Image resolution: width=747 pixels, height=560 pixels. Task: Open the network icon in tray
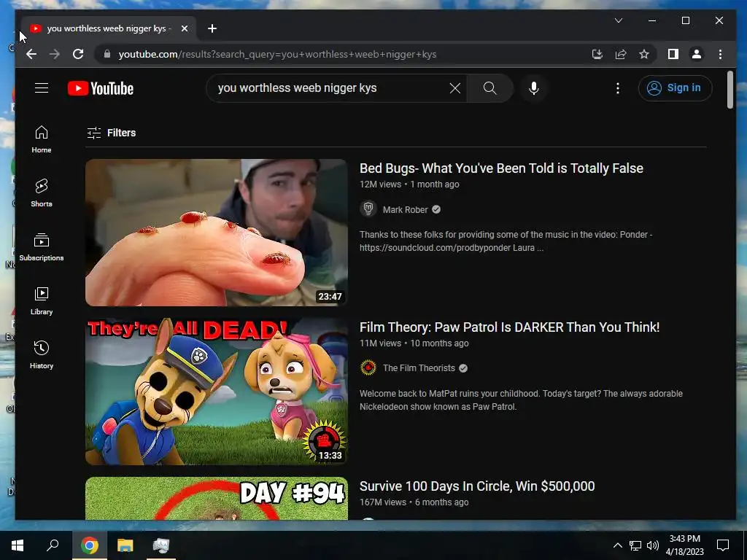pos(635,545)
